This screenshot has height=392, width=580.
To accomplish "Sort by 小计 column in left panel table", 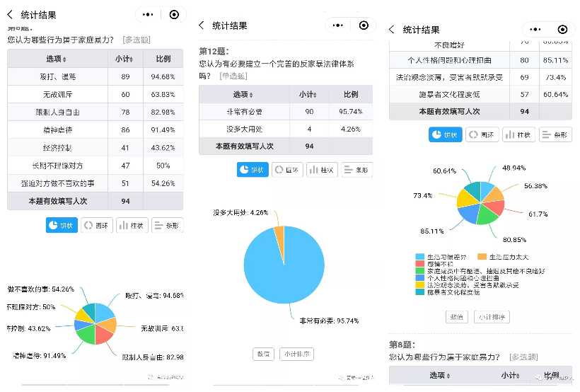I will 124,59.
